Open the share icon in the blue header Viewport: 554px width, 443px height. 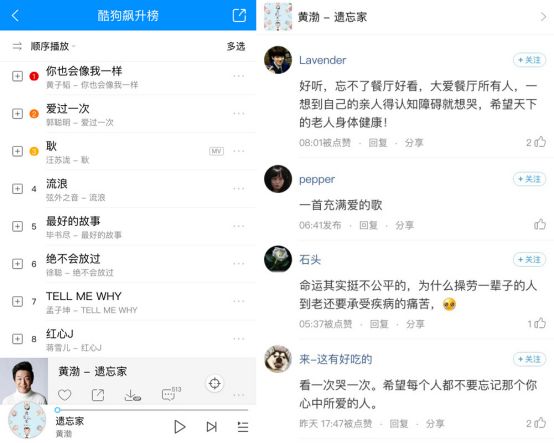pos(239,16)
